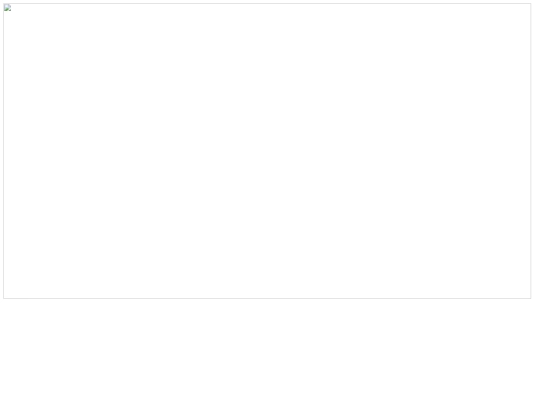This screenshot has width=540, height=405.
Task: Click the white area below the frame
Action: point(270,352)
